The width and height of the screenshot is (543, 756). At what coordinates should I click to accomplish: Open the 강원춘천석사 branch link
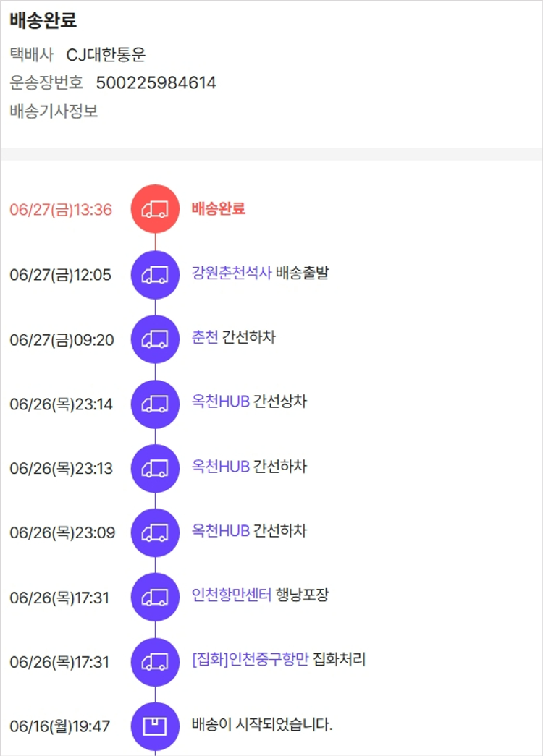coord(232,273)
